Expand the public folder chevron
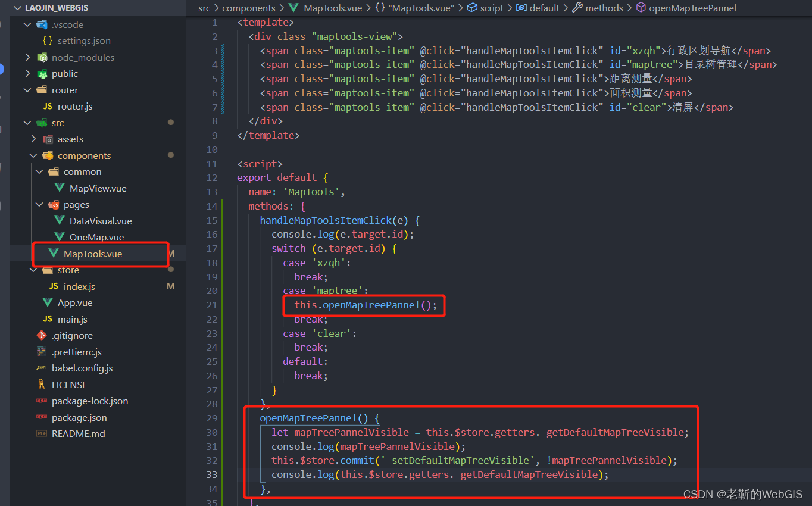 click(27, 74)
